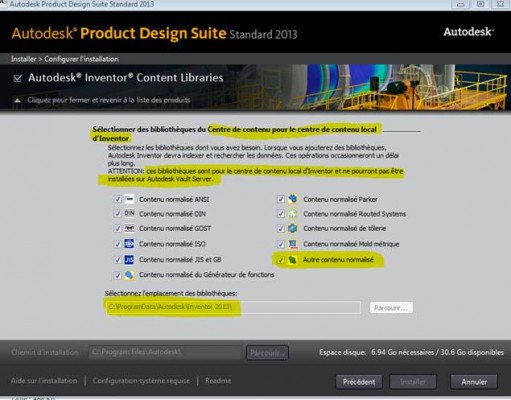Screen dimensions: 511x400
Task: Click the ISO content library icon
Action: tap(129, 244)
